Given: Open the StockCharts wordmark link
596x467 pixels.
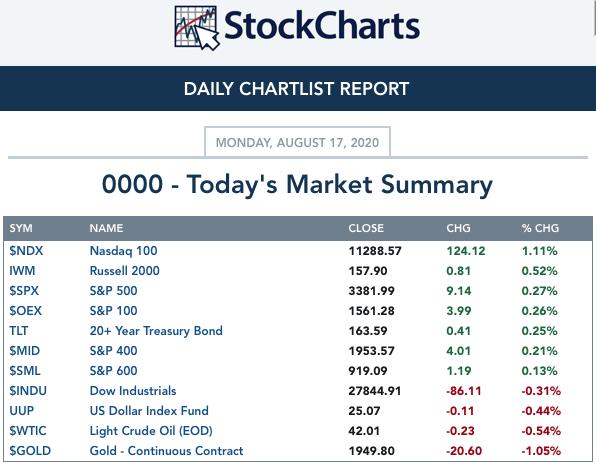Looking at the screenshot, I should (322, 25).
